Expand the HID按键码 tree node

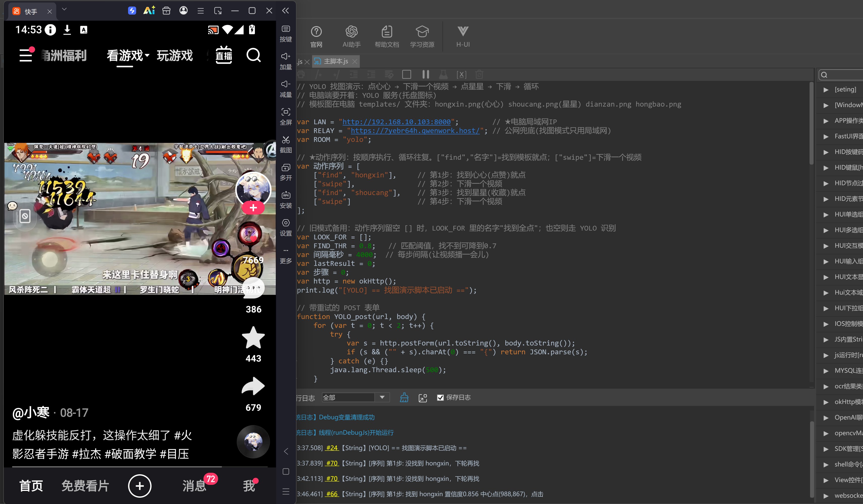(826, 152)
